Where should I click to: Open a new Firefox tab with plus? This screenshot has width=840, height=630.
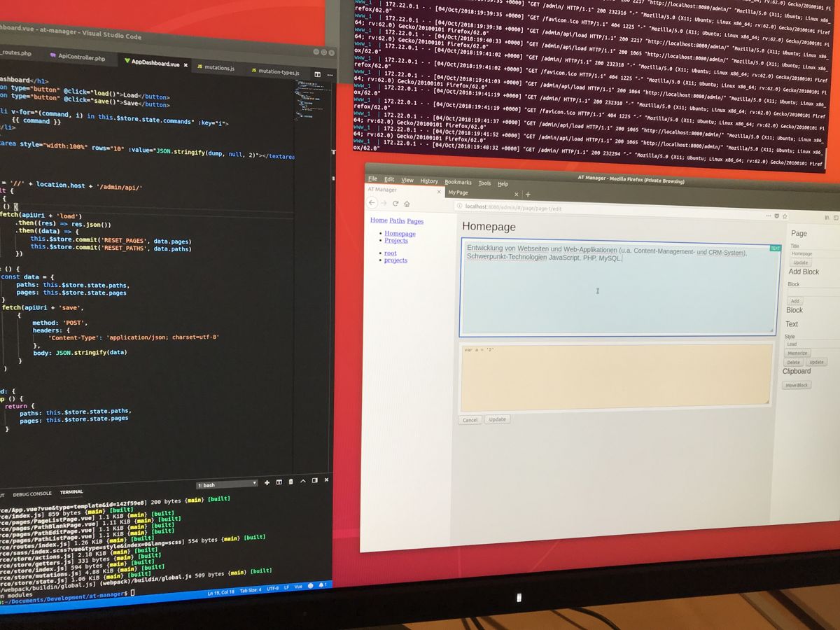[x=528, y=195]
